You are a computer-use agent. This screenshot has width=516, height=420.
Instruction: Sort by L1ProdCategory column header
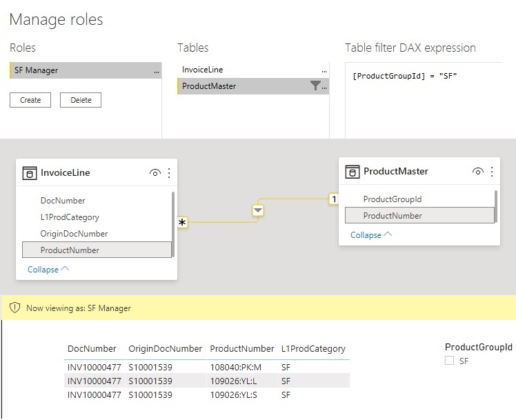(x=313, y=349)
